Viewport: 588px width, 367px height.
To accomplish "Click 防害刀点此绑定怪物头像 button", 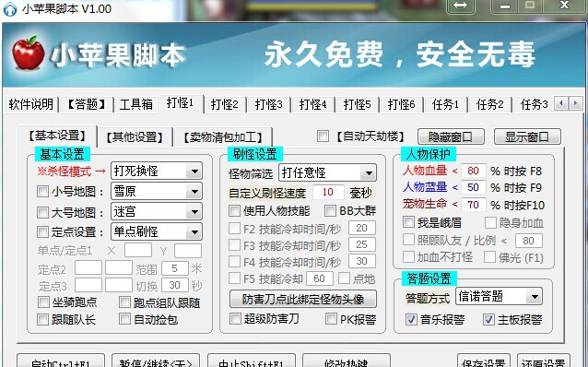I will [x=303, y=299].
